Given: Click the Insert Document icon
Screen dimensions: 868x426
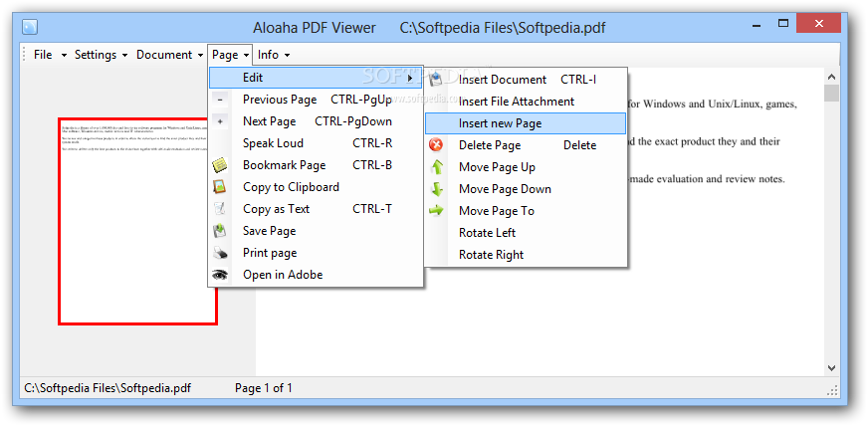Looking at the screenshot, I should pos(436,79).
